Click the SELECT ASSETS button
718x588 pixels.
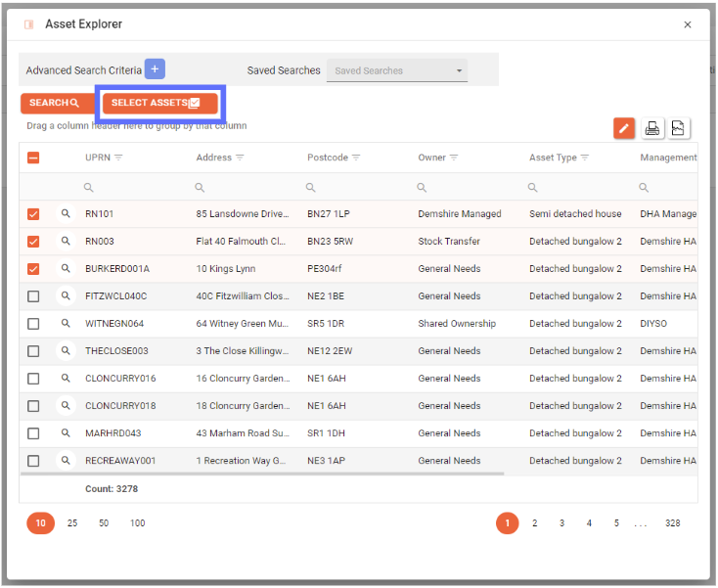tap(157, 103)
